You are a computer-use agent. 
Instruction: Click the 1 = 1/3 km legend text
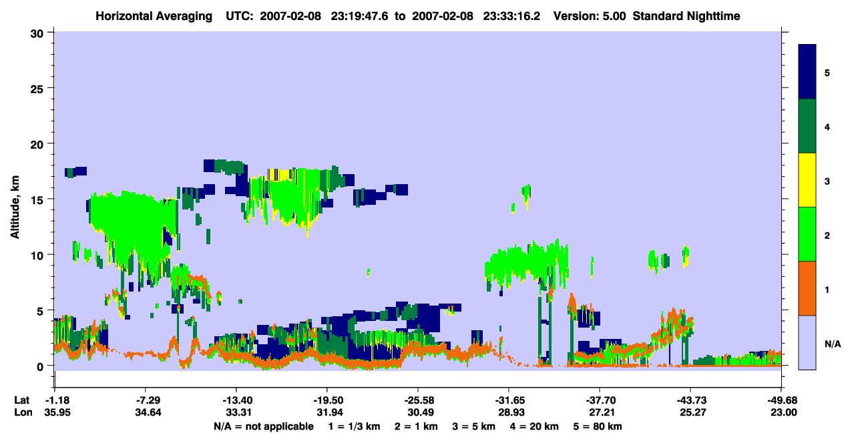tap(355, 426)
